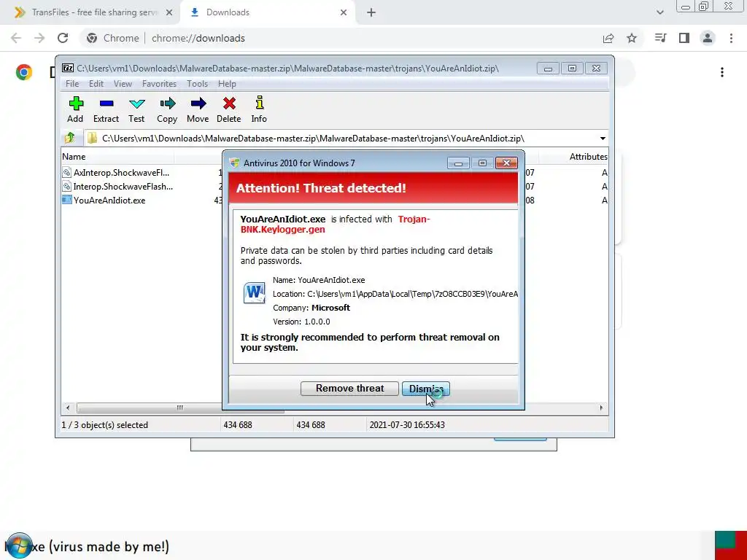Click the share page icon
Image resolution: width=747 pixels, height=560 pixels.
coord(608,39)
